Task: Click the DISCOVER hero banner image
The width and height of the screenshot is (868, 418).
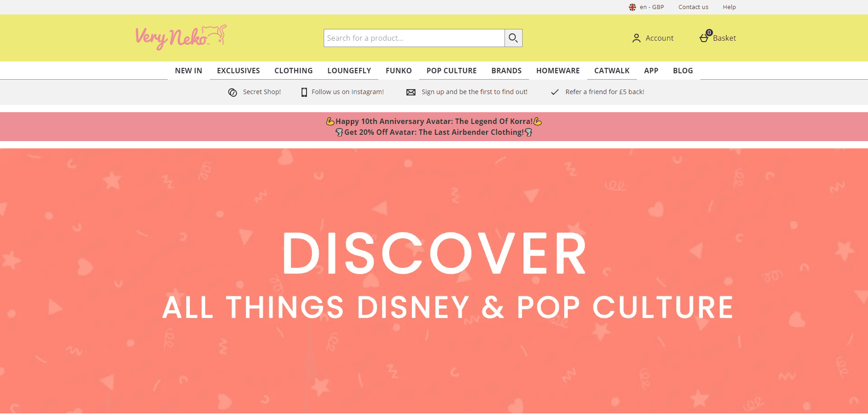Action: pyautogui.click(x=434, y=280)
